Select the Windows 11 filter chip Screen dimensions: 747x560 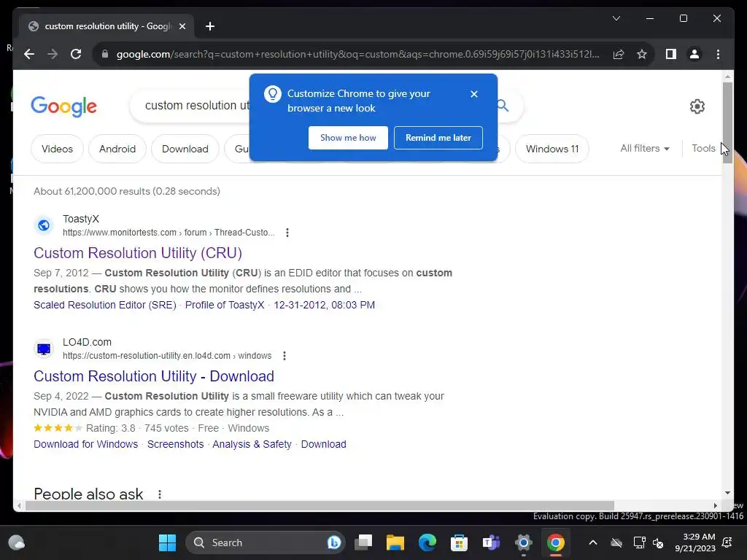pos(552,149)
